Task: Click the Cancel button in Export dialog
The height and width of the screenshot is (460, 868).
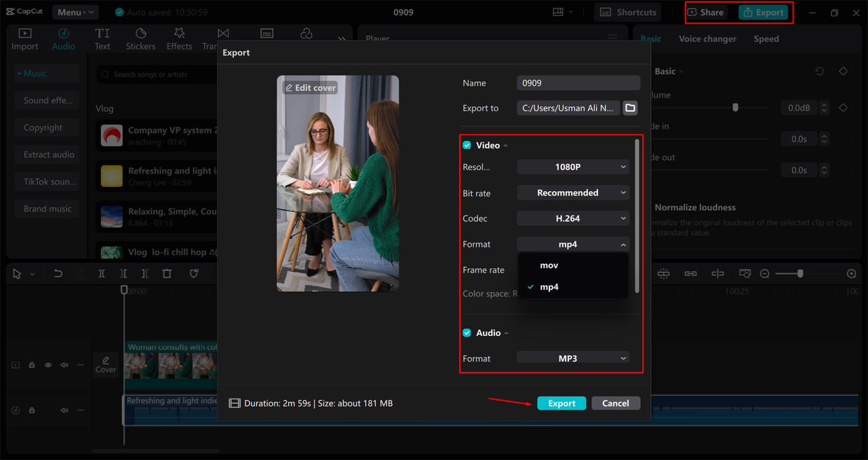Action: tap(615, 403)
